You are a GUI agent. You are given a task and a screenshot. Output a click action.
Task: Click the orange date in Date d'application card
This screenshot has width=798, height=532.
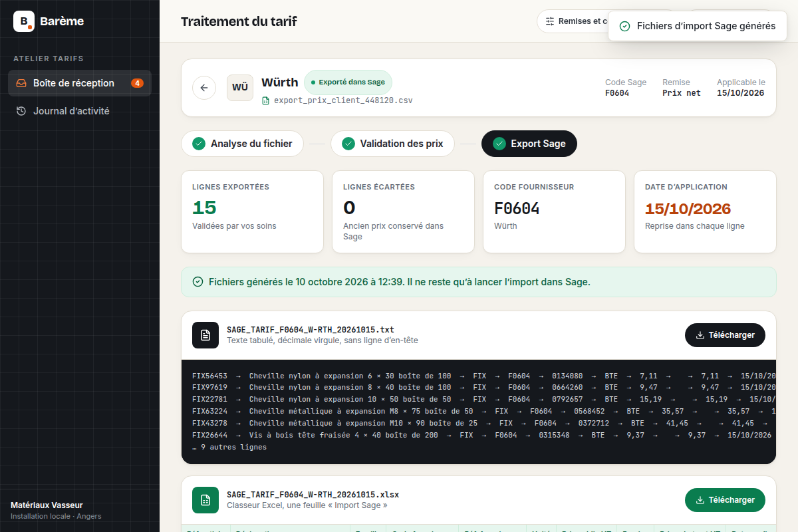688,208
